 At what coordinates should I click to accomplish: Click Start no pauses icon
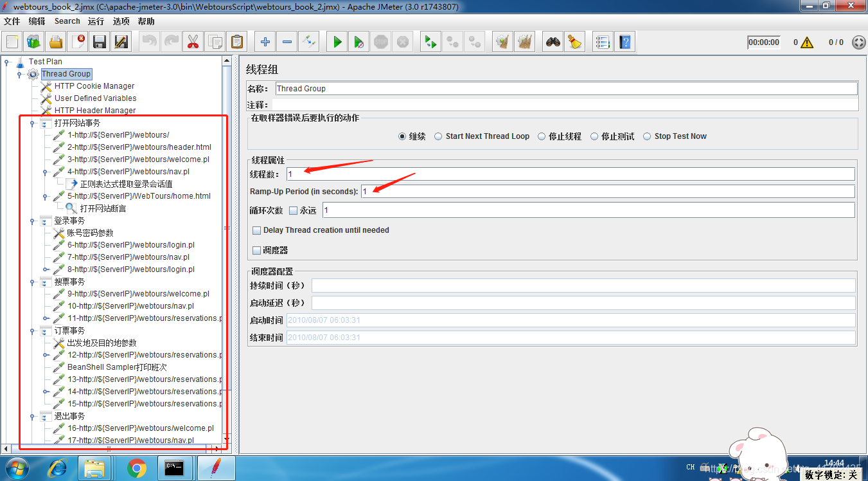(359, 42)
